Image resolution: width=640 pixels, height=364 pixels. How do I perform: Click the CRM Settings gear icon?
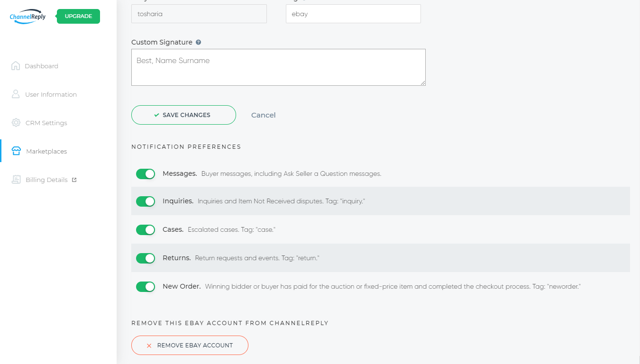pos(16,123)
